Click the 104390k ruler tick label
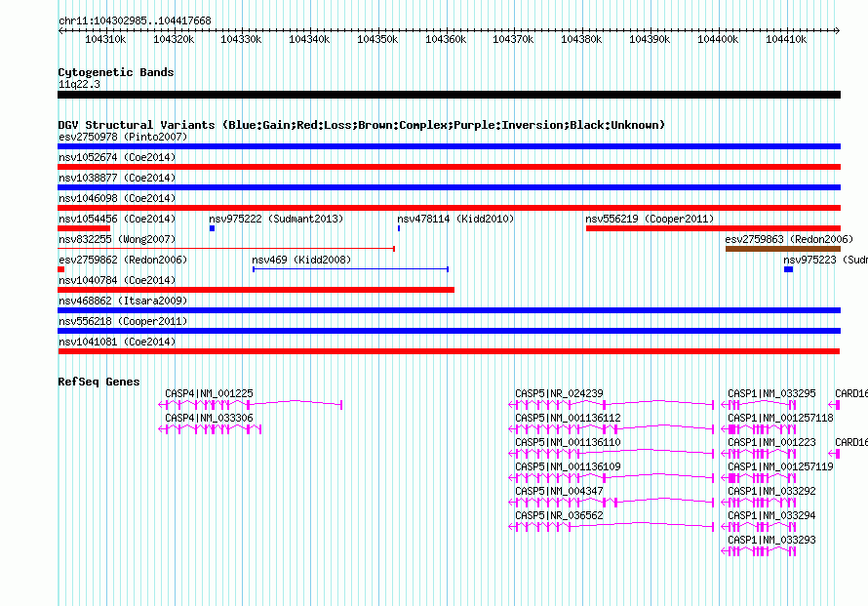 650,39
